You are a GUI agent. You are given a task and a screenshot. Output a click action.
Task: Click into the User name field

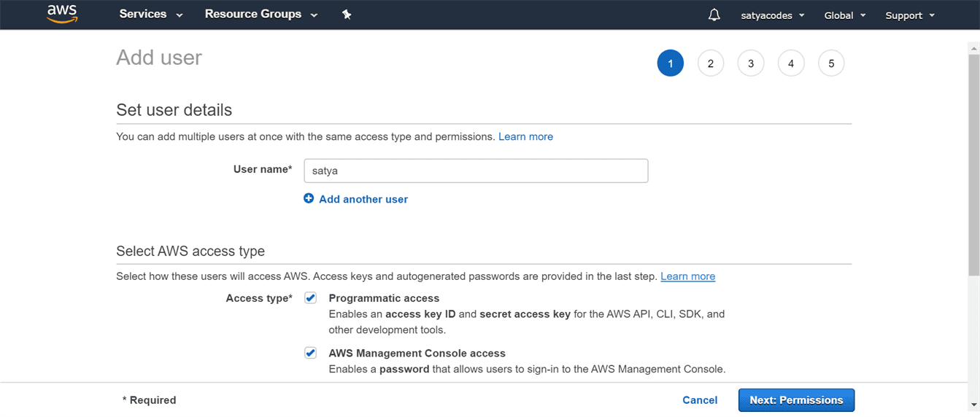pos(476,171)
